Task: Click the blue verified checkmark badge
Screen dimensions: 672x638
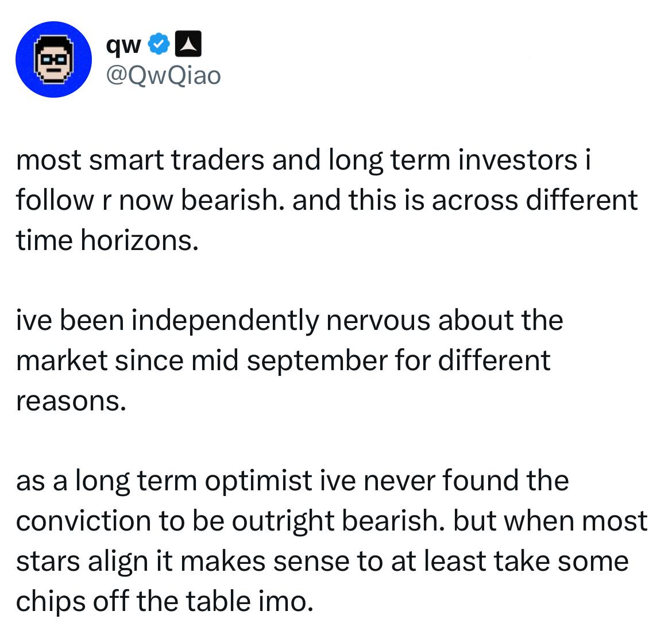Action: click(x=161, y=45)
